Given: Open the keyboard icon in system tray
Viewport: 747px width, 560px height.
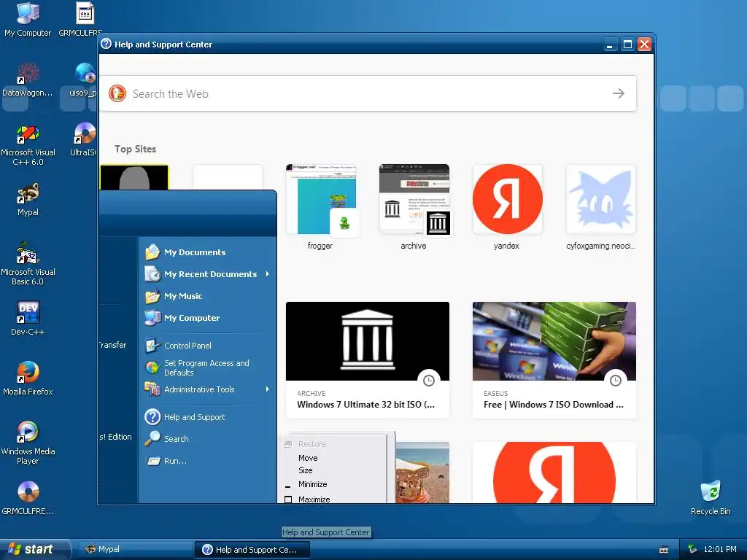Looking at the screenshot, I should (x=664, y=550).
